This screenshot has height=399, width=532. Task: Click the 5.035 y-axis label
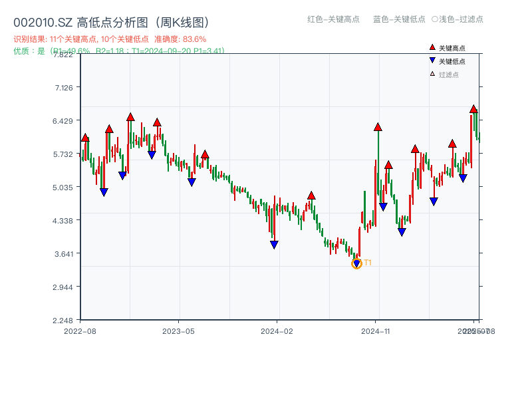[x=63, y=188]
